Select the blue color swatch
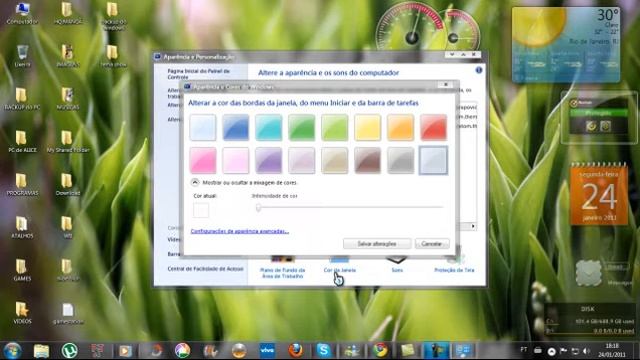The width and height of the screenshot is (640, 360). point(236,127)
